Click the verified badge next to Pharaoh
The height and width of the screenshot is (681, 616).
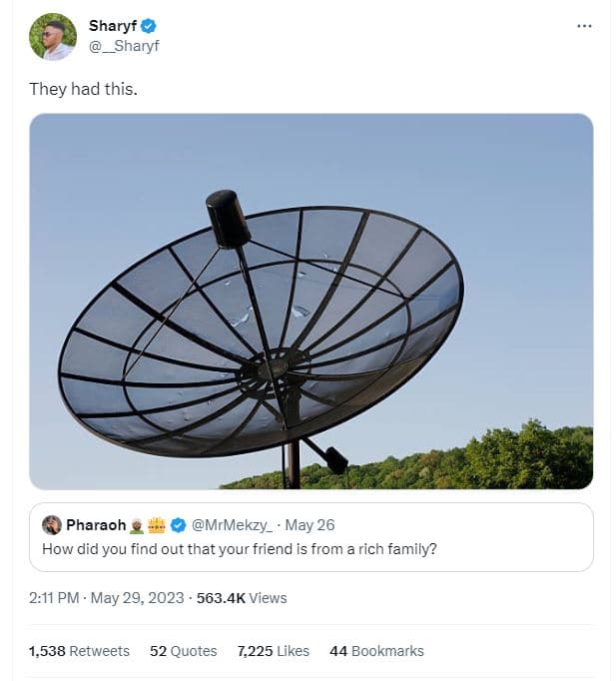178,525
